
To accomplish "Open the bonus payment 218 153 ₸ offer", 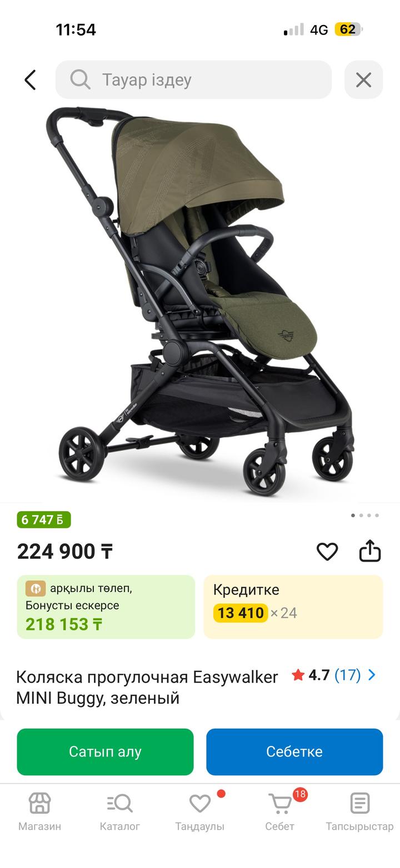I will tap(106, 607).
